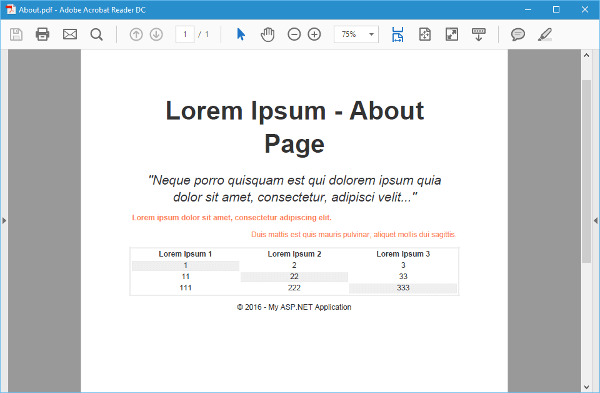Click table cell '33'
The image size is (600, 393).
(x=403, y=276)
